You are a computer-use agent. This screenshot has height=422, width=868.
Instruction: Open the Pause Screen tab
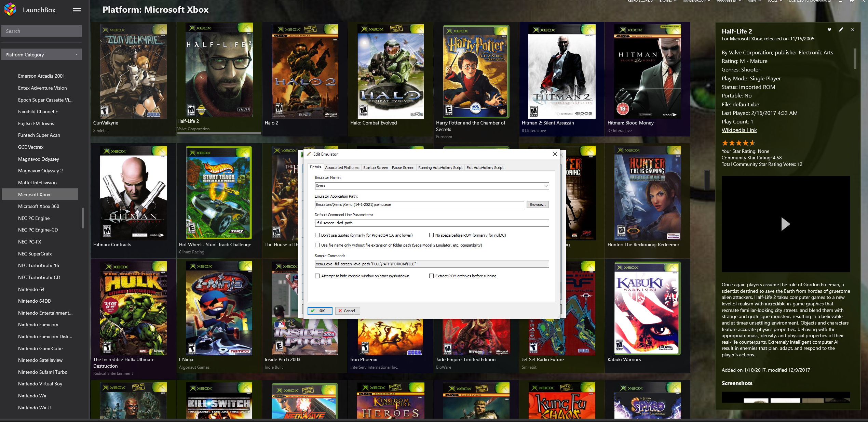click(x=403, y=168)
